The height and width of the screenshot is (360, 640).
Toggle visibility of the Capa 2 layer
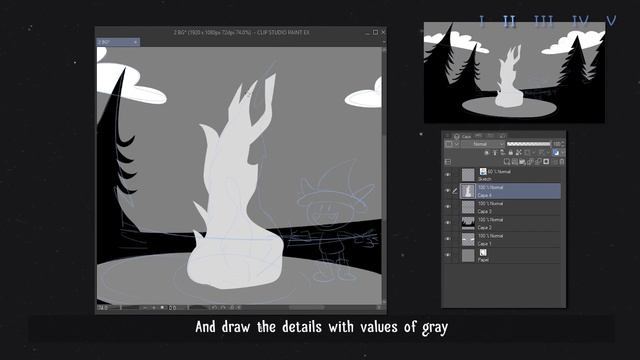pos(448,223)
